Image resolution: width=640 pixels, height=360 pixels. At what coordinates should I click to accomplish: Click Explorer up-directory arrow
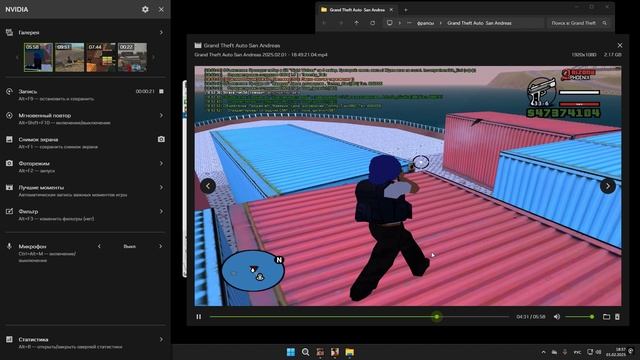pos(357,23)
